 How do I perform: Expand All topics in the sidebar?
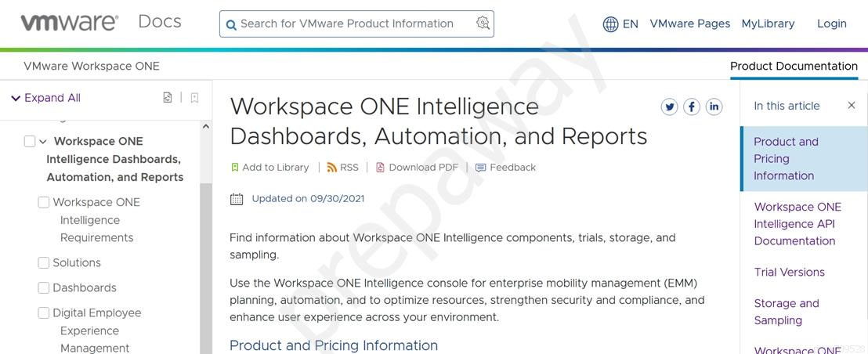(46, 98)
